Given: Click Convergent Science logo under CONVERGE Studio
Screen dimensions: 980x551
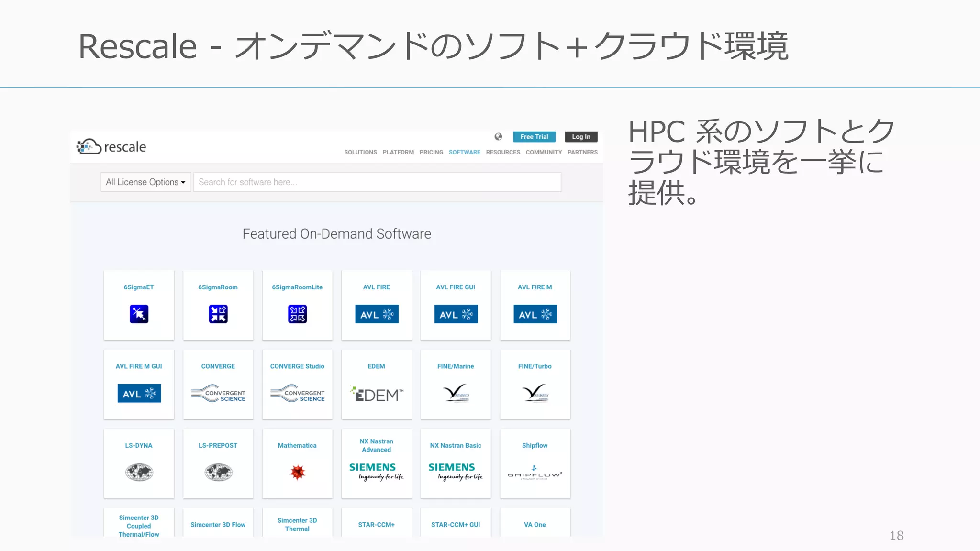Looking at the screenshot, I should [x=297, y=393].
